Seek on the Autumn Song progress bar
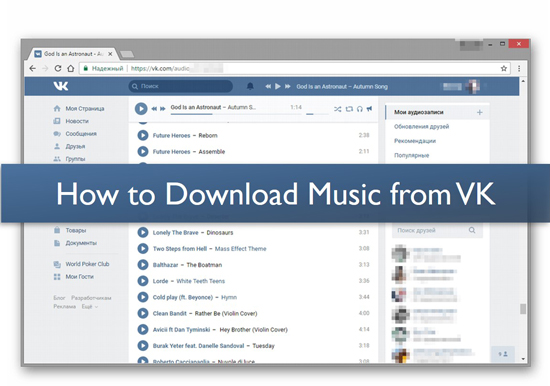This screenshot has width=550, height=386. [236, 114]
